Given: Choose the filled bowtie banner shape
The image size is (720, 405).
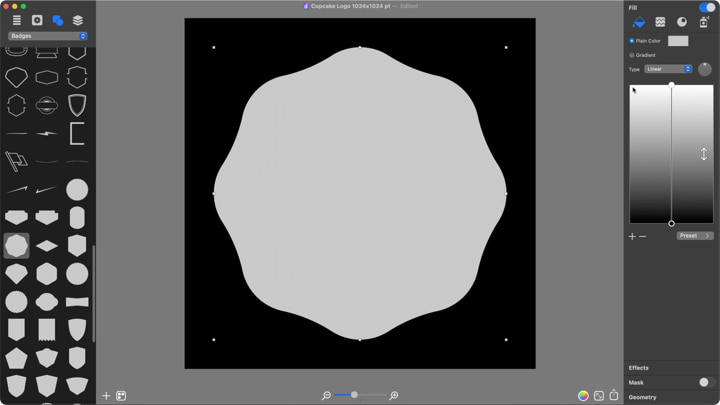Looking at the screenshot, I should click(x=77, y=302).
